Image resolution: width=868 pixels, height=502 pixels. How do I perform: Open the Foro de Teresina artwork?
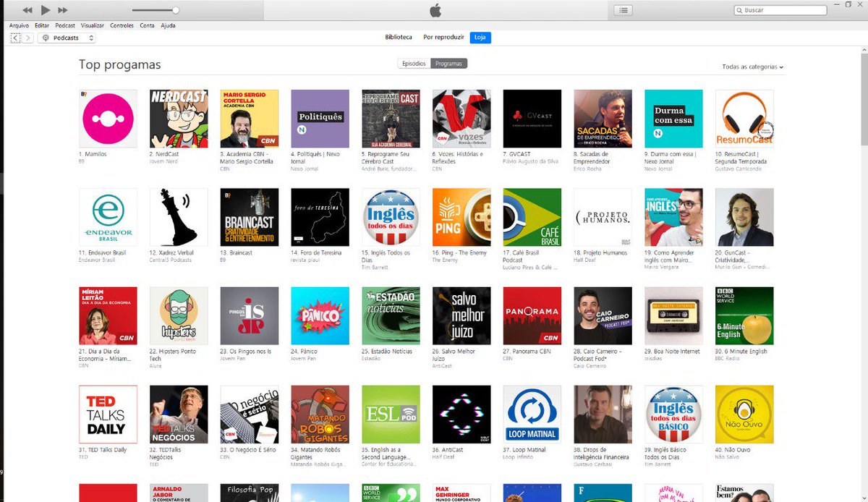320,218
